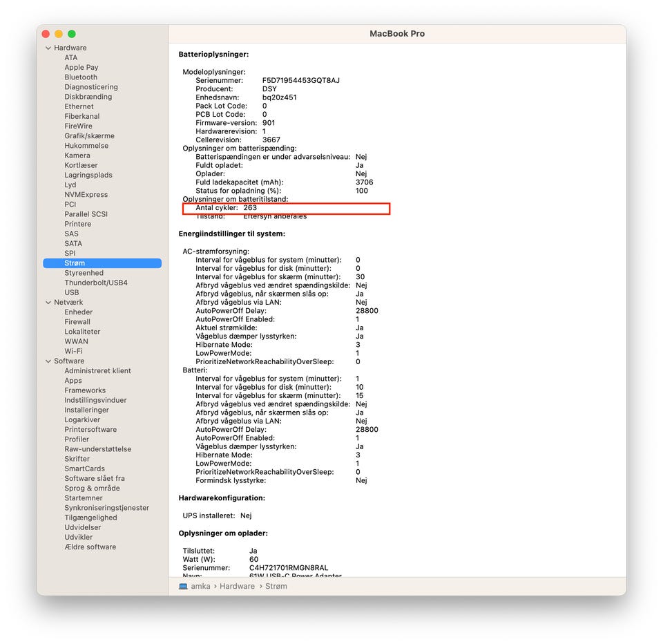Click the Antal cykler value 263

point(250,207)
